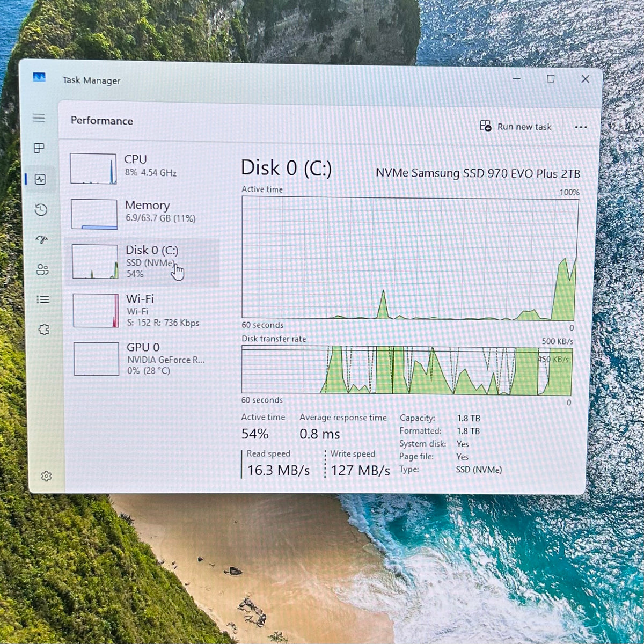Open the Users page icon
The height and width of the screenshot is (644, 644).
[x=42, y=269]
